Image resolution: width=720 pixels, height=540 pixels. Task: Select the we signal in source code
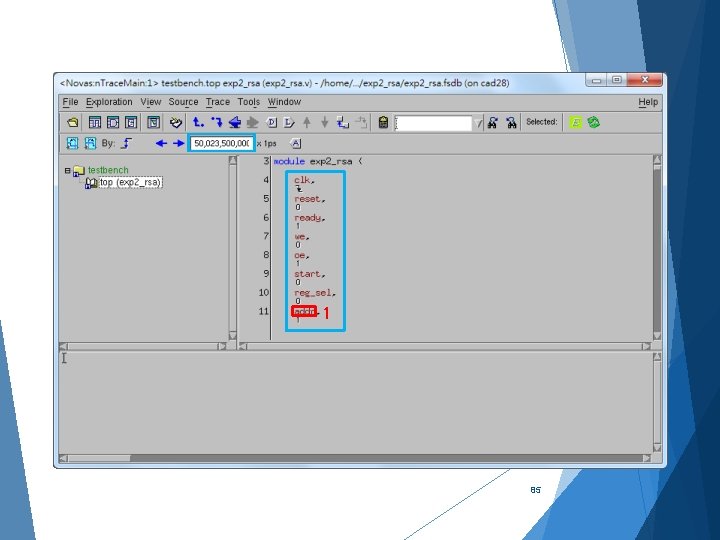coord(299,236)
